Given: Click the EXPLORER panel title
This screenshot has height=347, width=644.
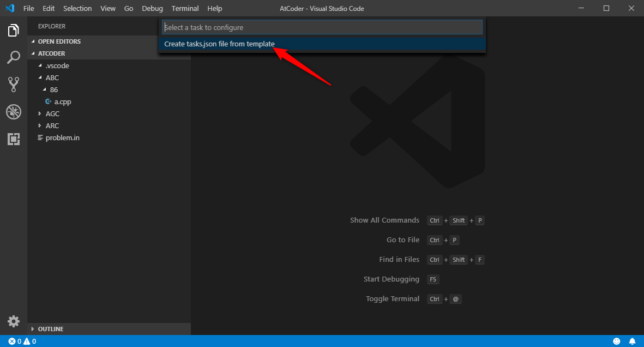Looking at the screenshot, I should 52,26.
